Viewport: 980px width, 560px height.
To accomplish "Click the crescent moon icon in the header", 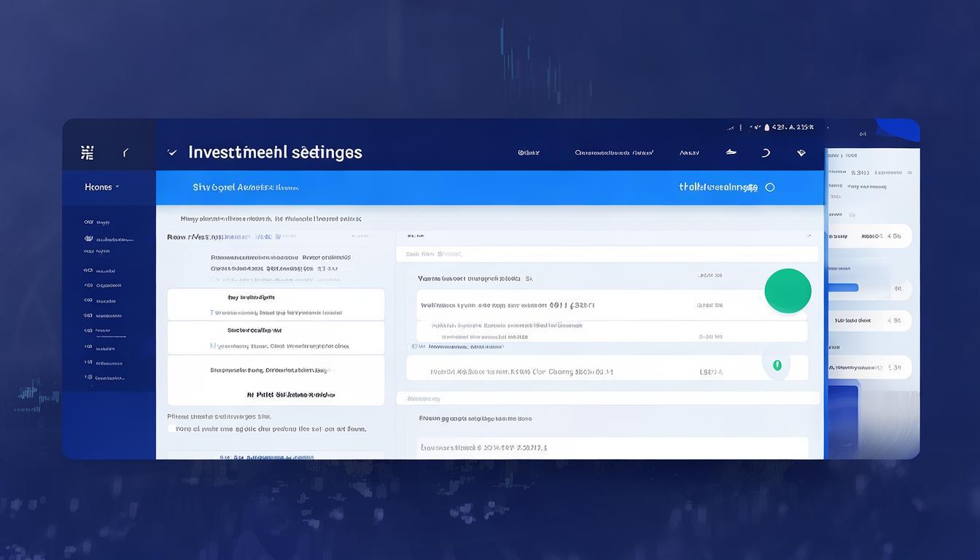I will (x=766, y=152).
